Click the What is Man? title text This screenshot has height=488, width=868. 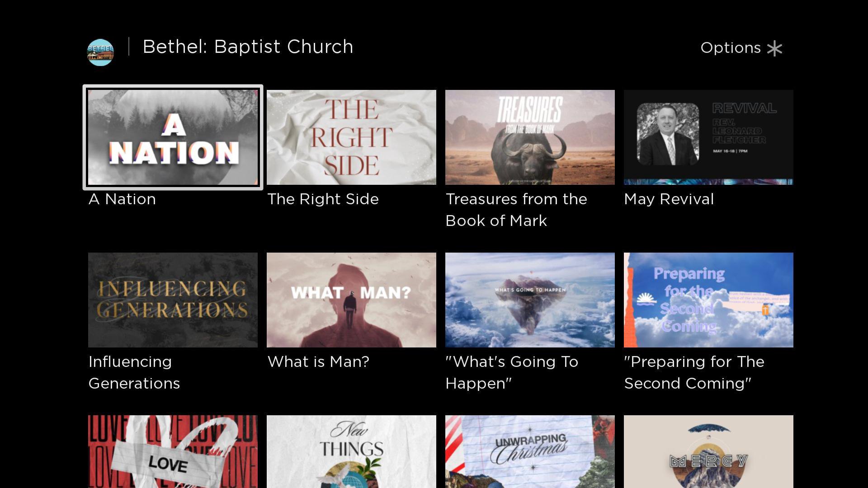(318, 362)
